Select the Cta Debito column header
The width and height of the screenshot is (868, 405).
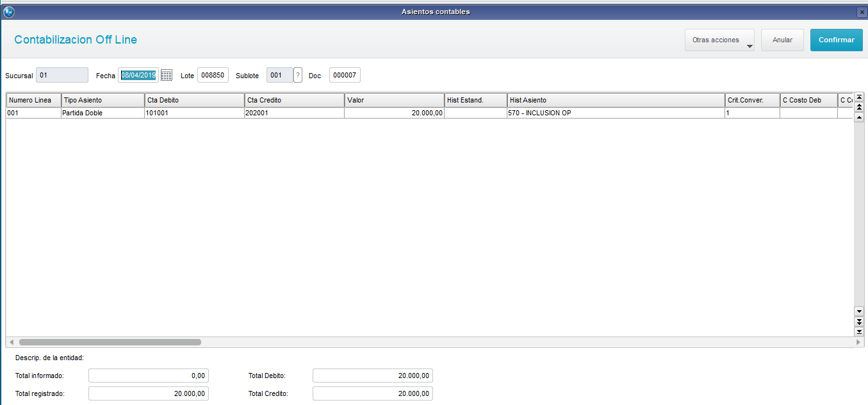pos(194,100)
